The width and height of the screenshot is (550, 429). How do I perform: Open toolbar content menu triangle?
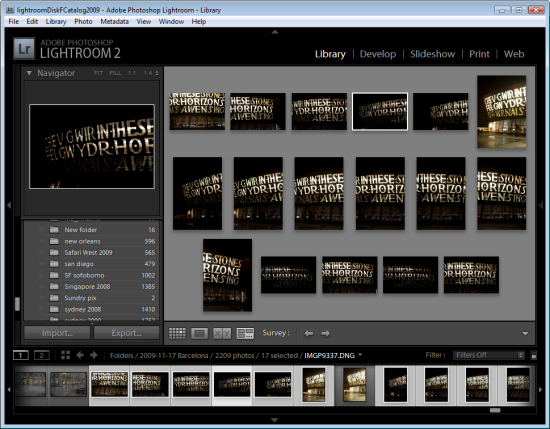(525, 334)
